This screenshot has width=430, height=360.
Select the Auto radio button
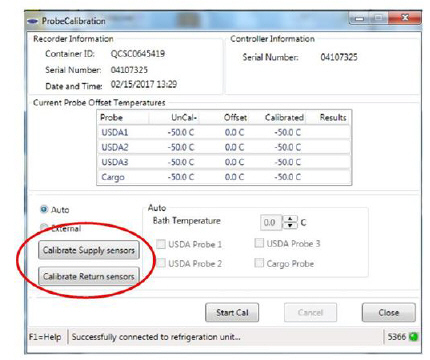click(44, 209)
